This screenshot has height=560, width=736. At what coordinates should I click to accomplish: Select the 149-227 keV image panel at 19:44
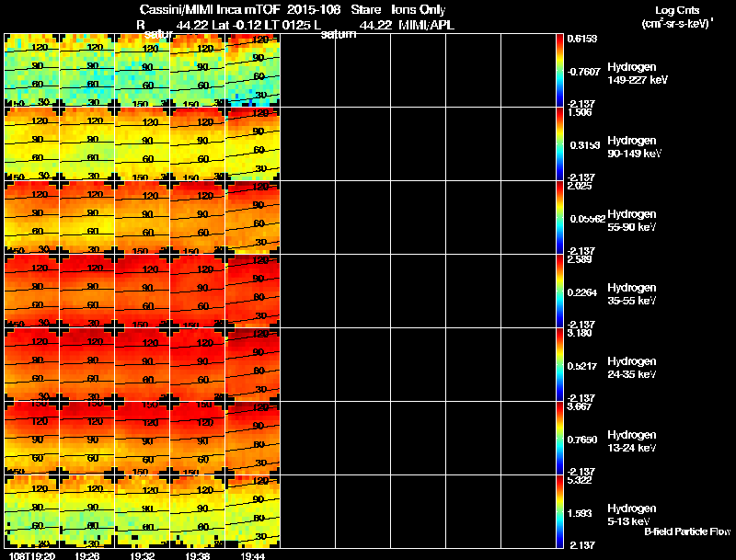tap(253, 70)
